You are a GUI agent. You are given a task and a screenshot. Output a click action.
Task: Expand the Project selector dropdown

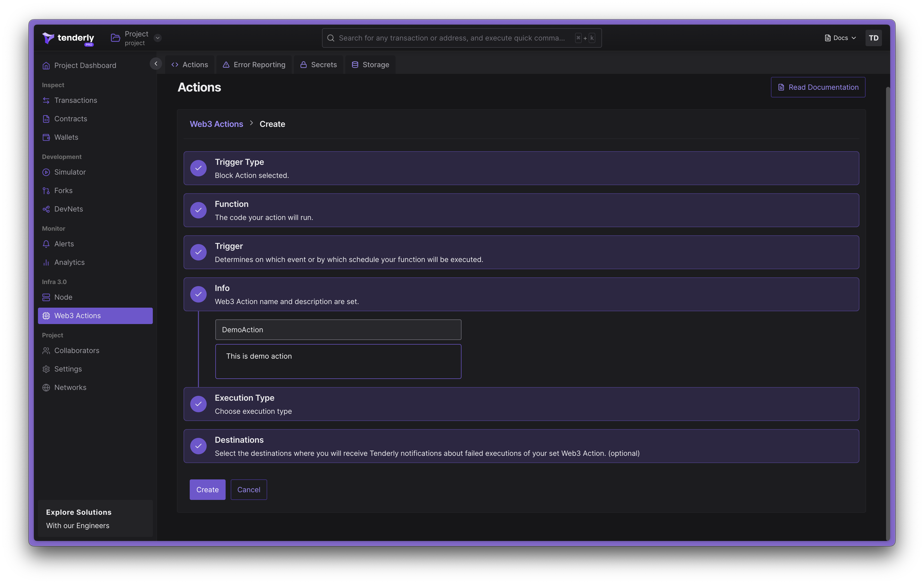pos(157,38)
